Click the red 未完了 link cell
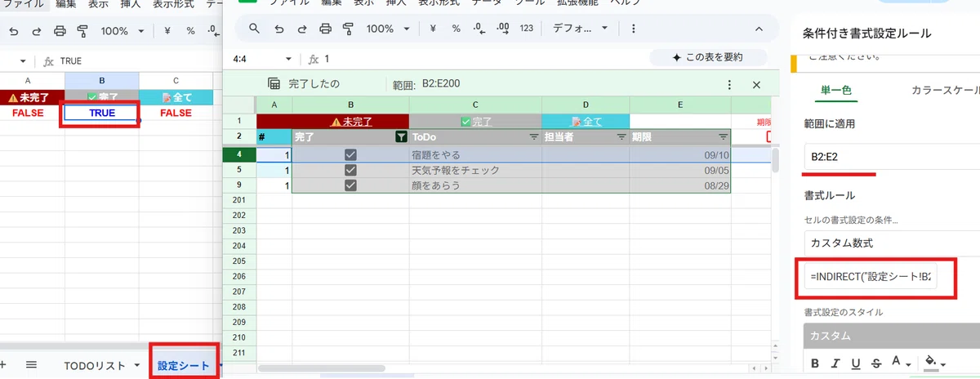 pos(351,121)
